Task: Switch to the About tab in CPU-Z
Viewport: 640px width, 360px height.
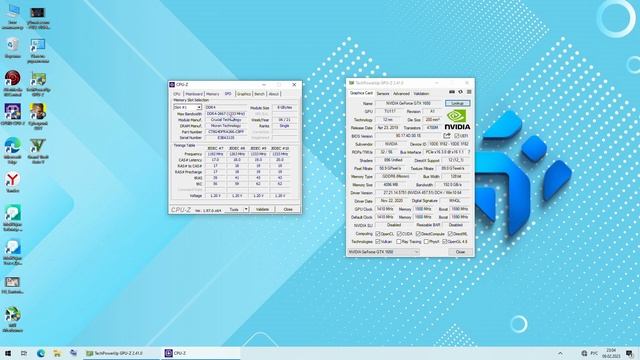Action: [x=273, y=94]
